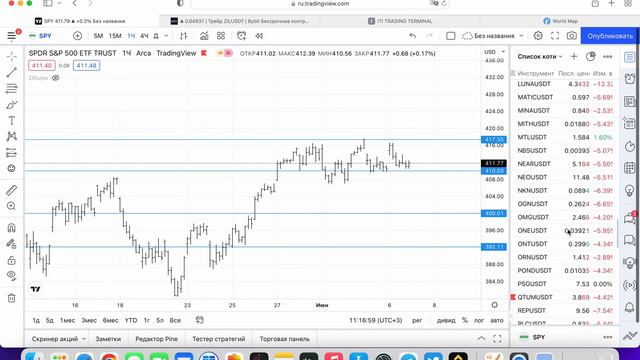This screenshot has width=640, height=360.
Task: Toggle visibility of the Объём indicator
Action: [56, 78]
